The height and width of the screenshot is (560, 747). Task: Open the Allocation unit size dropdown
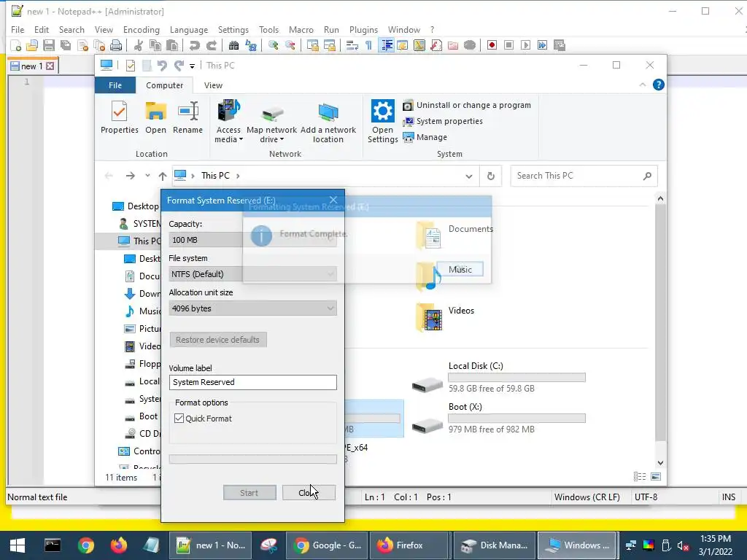[x=253, y=308]
